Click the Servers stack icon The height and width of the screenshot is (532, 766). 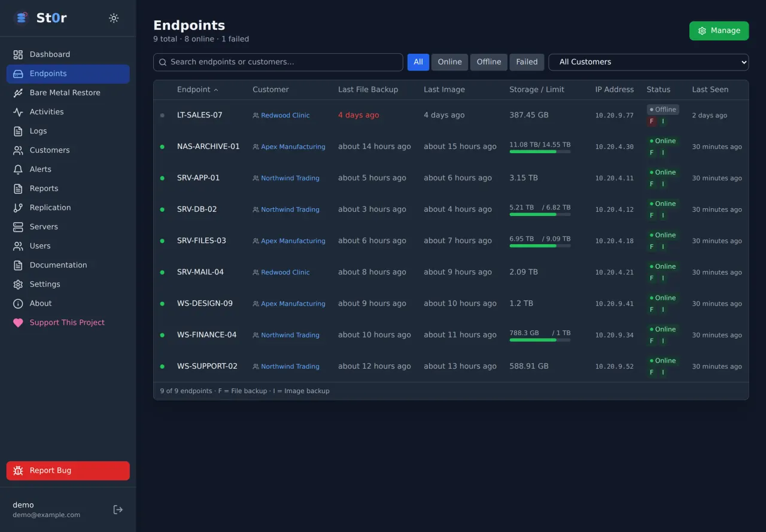click(x=18, y=227)
